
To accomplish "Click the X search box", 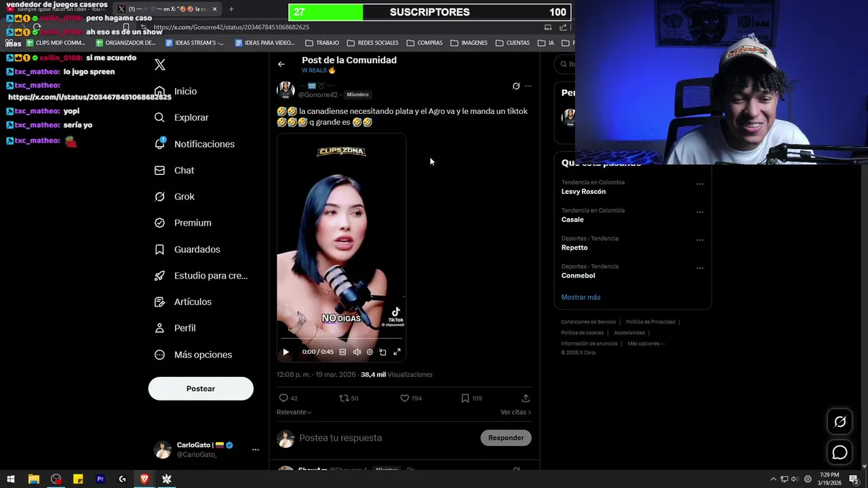I will tap(564, 64).
